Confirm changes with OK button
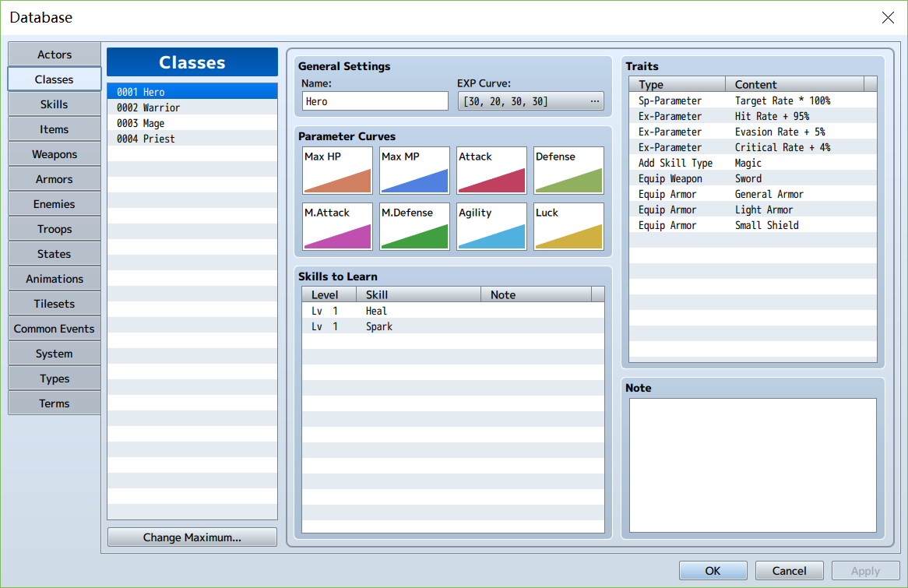 click(x=713, y=571)
